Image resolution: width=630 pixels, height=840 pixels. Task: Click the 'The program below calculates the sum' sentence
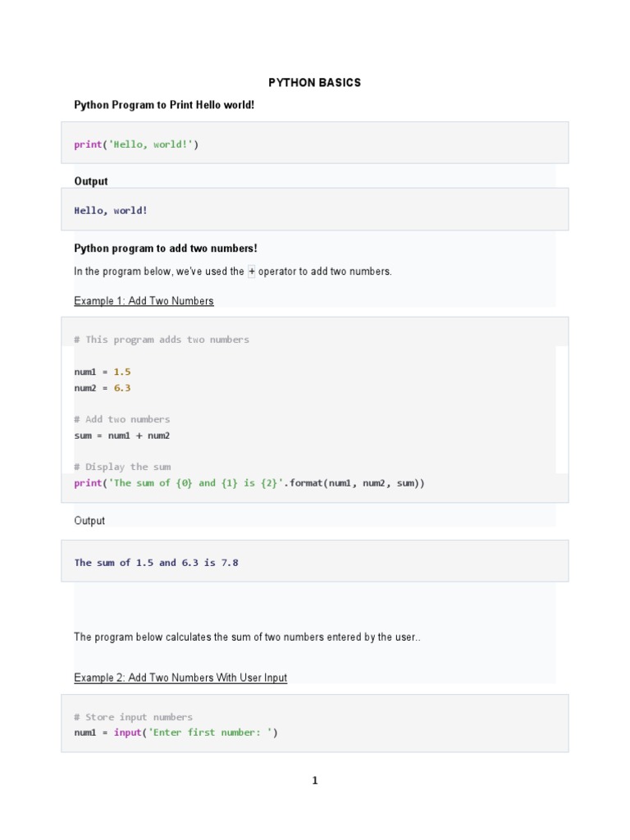[x=248, y=637]
